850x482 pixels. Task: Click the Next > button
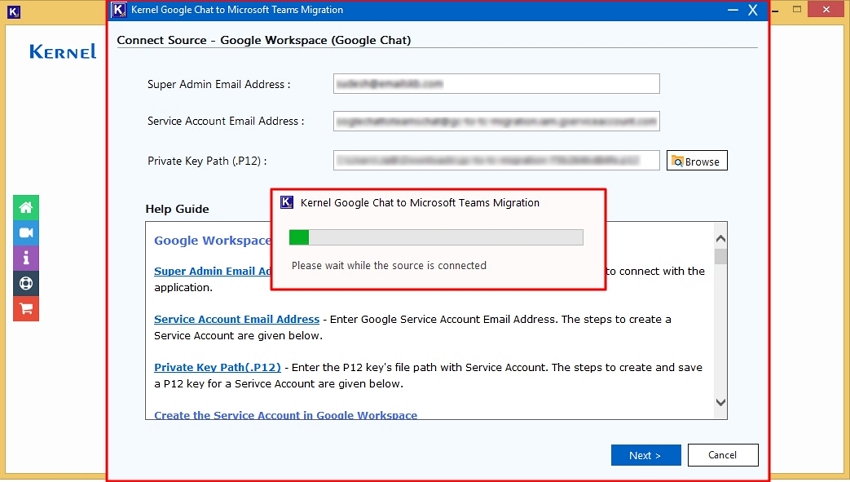[x=646, y=455]
